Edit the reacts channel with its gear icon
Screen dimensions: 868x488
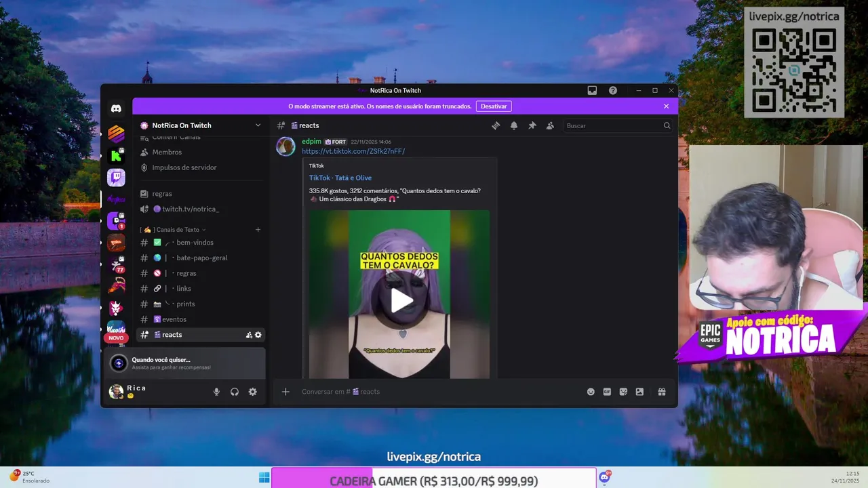tap(258, 335)
